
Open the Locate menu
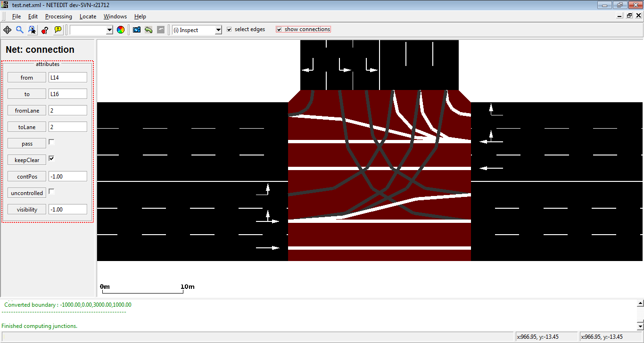[x=88, y=16]
